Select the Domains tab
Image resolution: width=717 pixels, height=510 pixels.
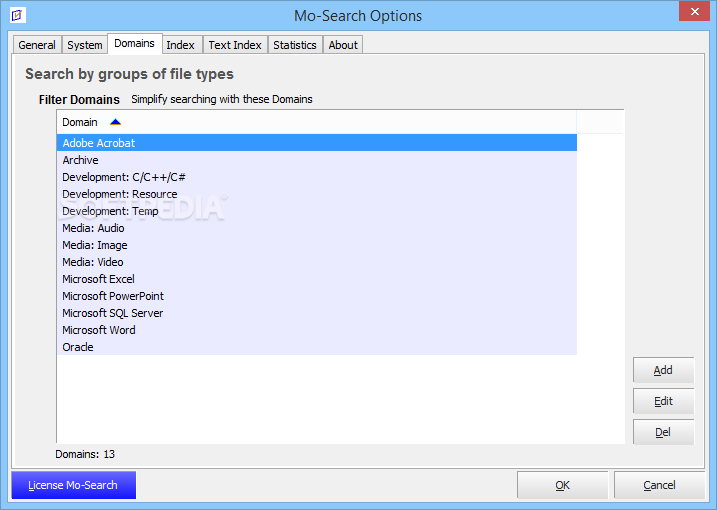pyautogui.click(x=134, y=43)
